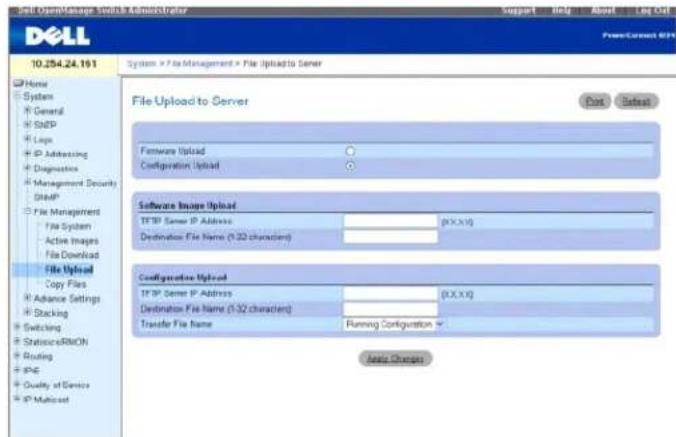
Task: Open Help in the top bar
Action: [x=561, y=10]
